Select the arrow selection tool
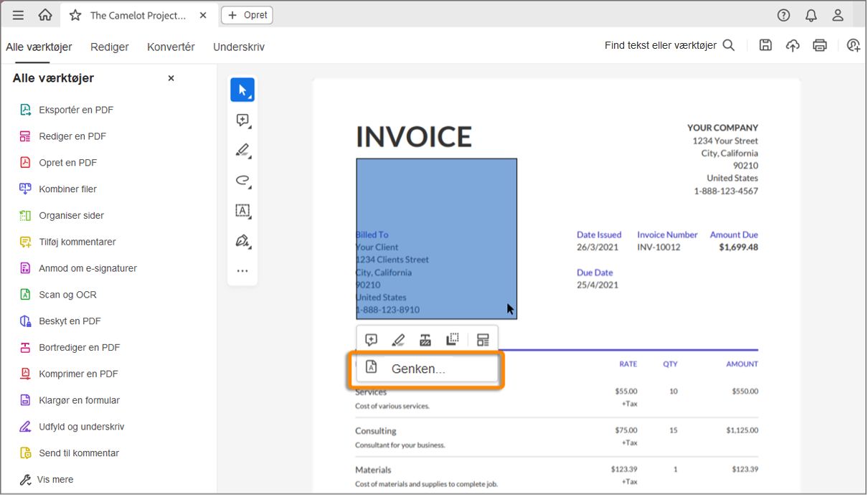Screen dimensions: 868x497 click(x=242, y=90)
